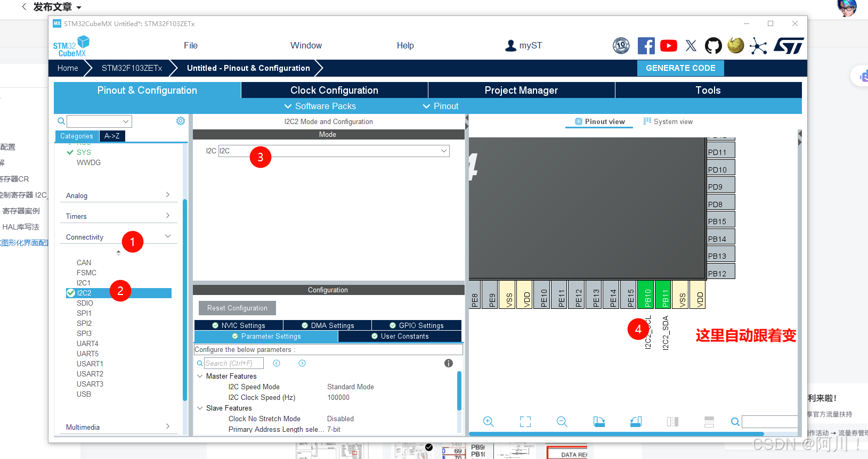Click the horizontal split view icon

tap(709, 422)
